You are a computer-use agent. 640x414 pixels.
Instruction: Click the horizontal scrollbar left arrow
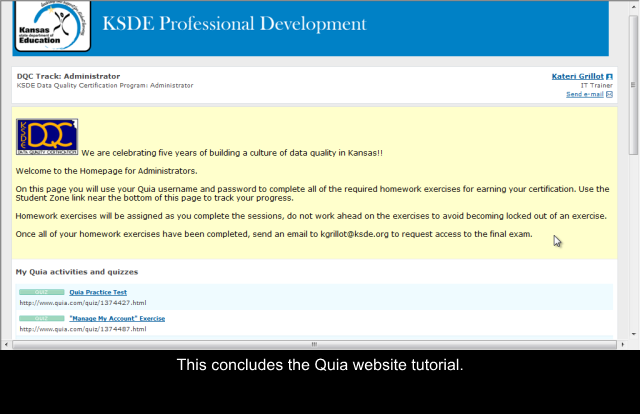point(7,344)
